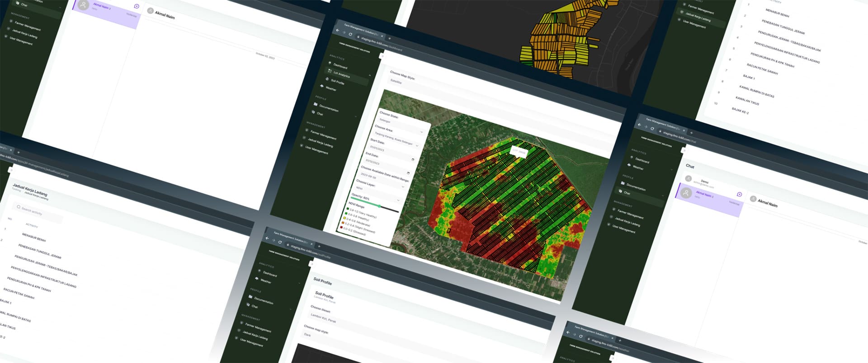Screen dimensions: 868x363
Task: Open Jadual Kerja Ladang in dashboard sidebar
Action: [320, 143]
